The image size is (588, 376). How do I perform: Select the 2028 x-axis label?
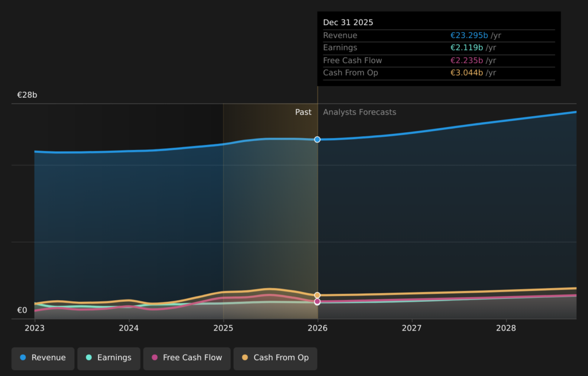point(506,328)
